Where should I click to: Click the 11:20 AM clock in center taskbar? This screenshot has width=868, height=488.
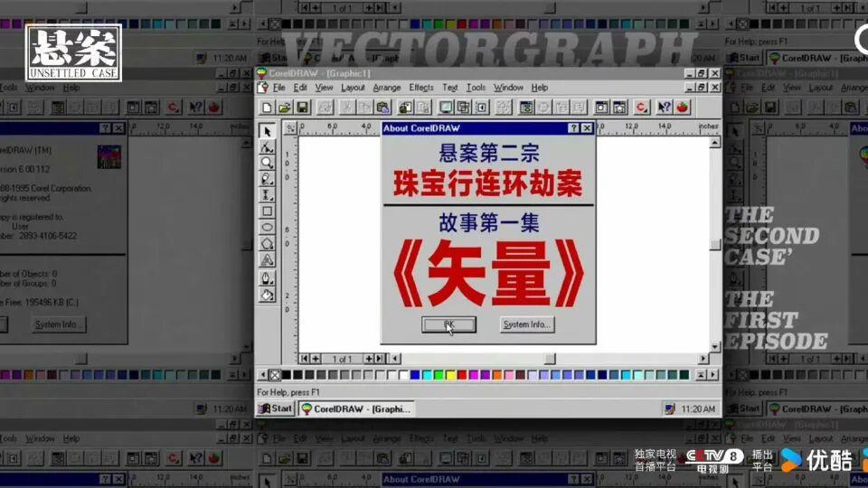[x=698, y=409]
